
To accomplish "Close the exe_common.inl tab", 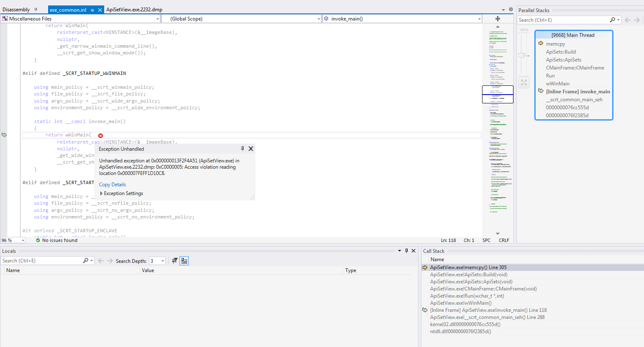I will [x=100, y=10].
